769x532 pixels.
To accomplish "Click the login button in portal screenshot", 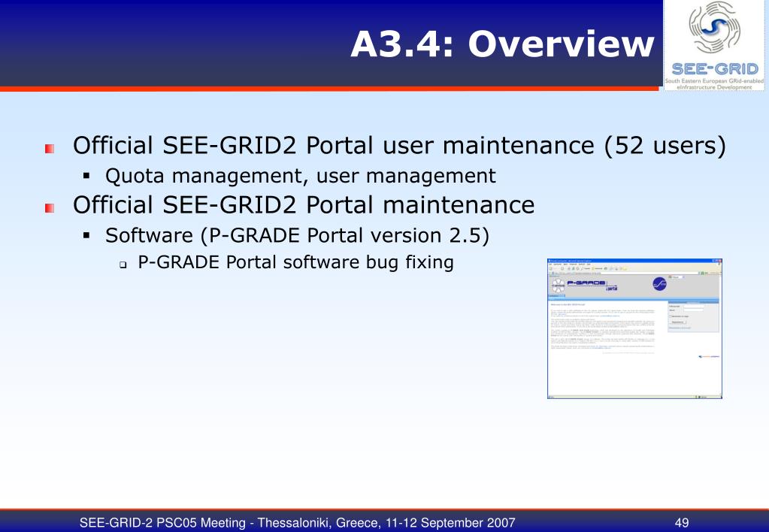I will 679,322.
